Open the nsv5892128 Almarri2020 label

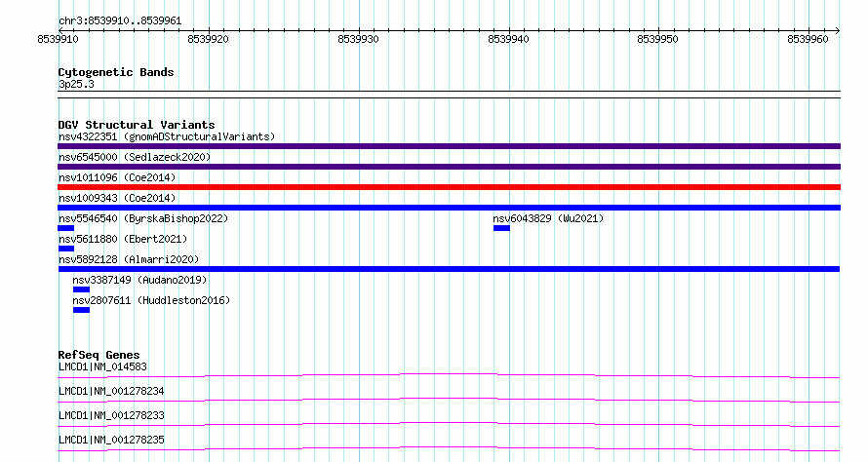(x=129, y=259)
